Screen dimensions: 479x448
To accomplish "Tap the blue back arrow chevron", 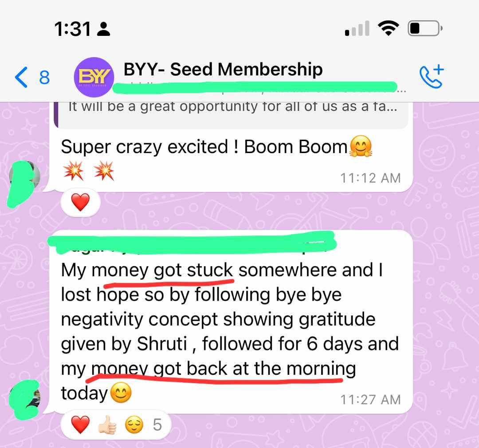I will point(21,77).
